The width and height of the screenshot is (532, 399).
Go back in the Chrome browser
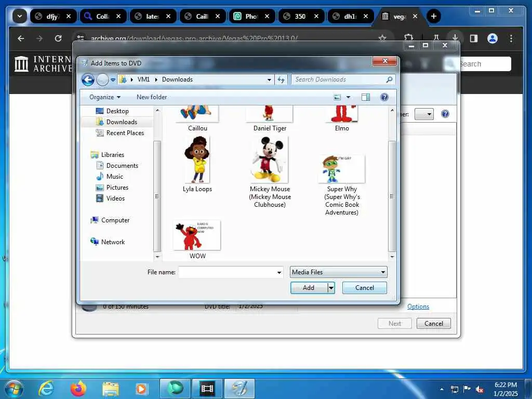21,38
